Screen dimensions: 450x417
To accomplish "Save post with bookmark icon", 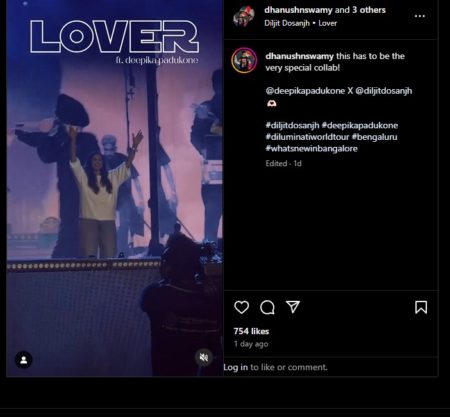I will [x=421, y=307].
